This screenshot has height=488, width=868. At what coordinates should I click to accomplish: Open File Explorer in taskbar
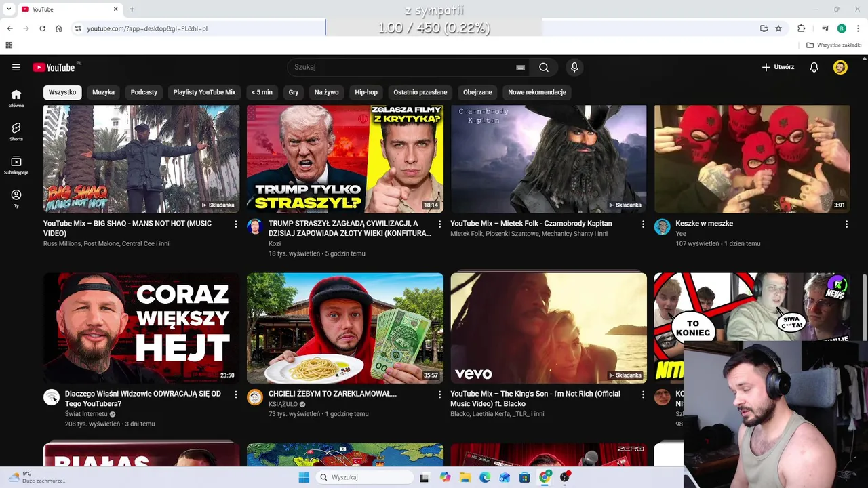465,477
